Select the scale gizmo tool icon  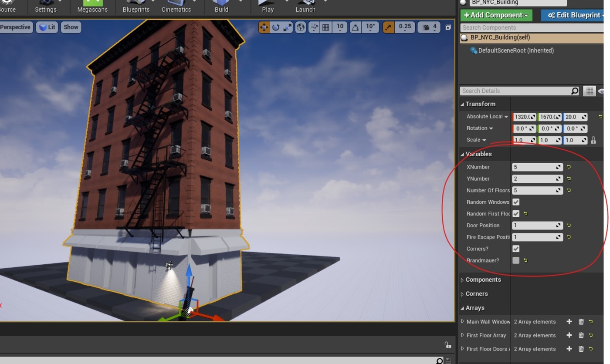288,27
